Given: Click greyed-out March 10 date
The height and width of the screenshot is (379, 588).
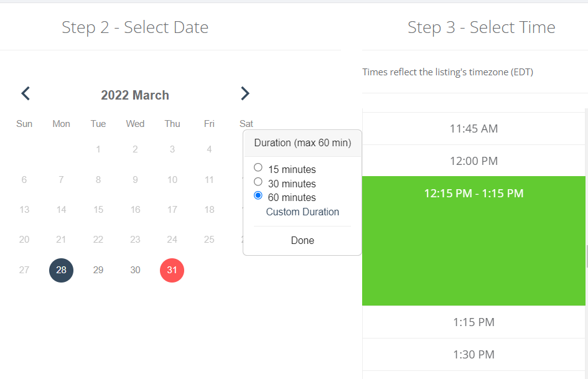Looking at the screenshot, I should (172, 180).
